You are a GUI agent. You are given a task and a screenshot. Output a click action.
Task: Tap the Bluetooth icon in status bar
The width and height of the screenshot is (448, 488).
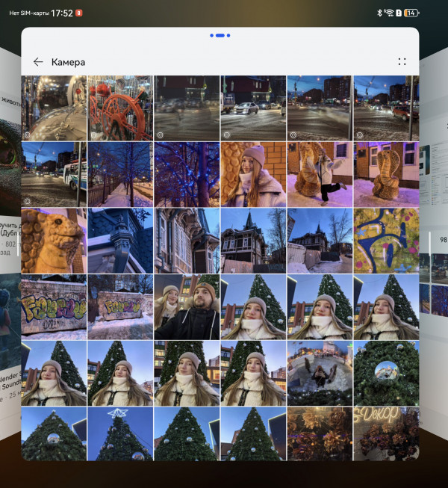coord(379,13)
